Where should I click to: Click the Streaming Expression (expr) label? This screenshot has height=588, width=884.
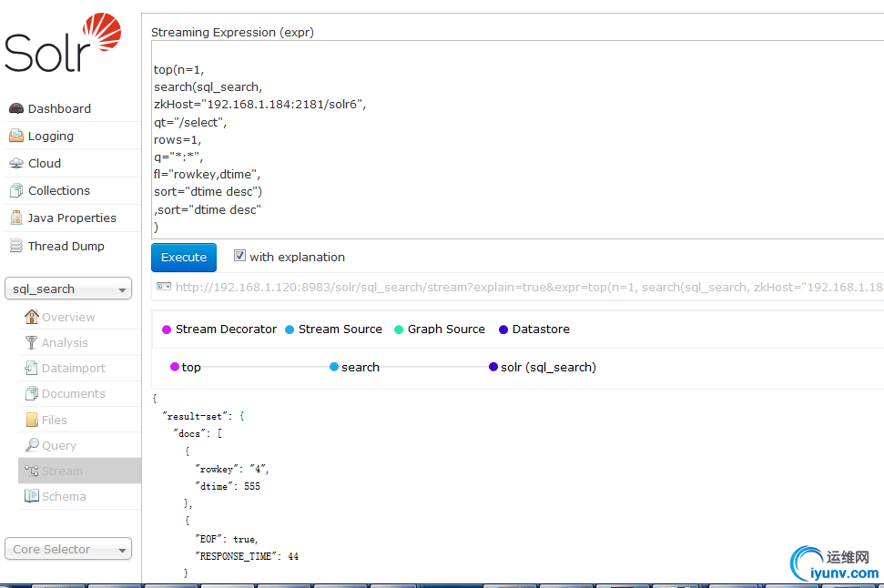pos(232,32)
